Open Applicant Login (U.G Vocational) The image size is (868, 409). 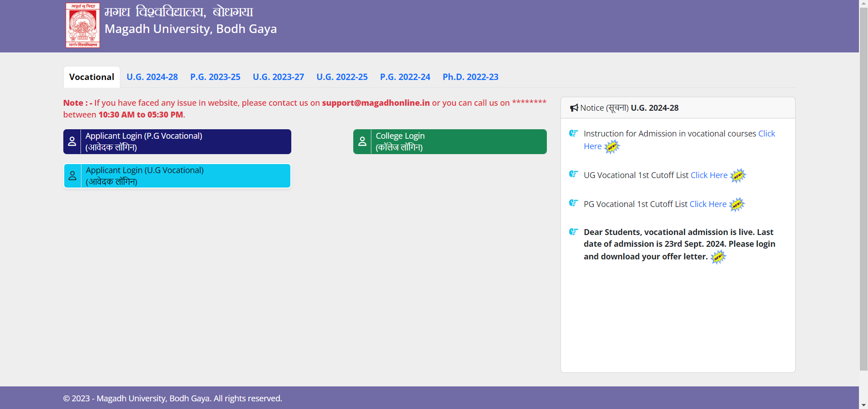click(177, 176)
